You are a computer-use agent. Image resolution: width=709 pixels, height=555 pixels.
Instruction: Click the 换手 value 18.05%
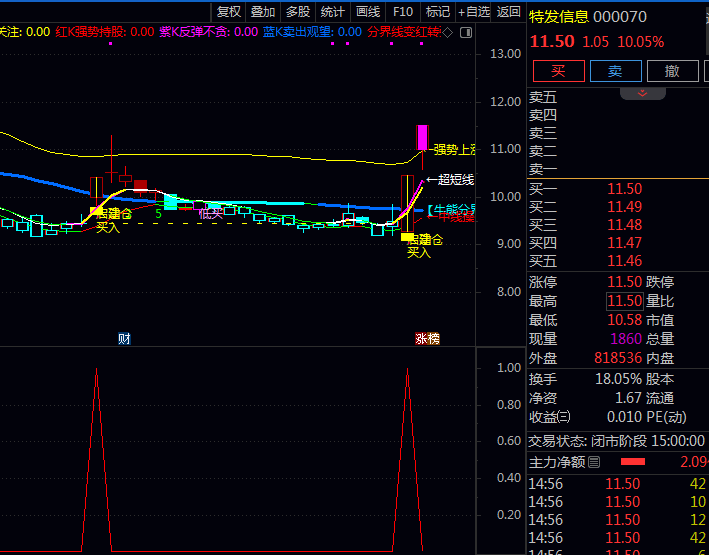618,379
